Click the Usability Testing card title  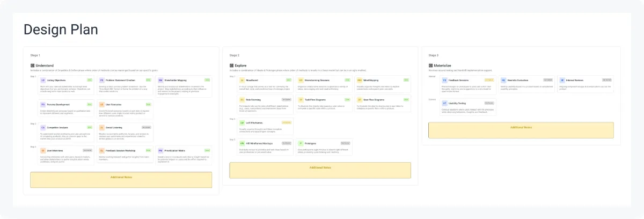click(457, 103)
